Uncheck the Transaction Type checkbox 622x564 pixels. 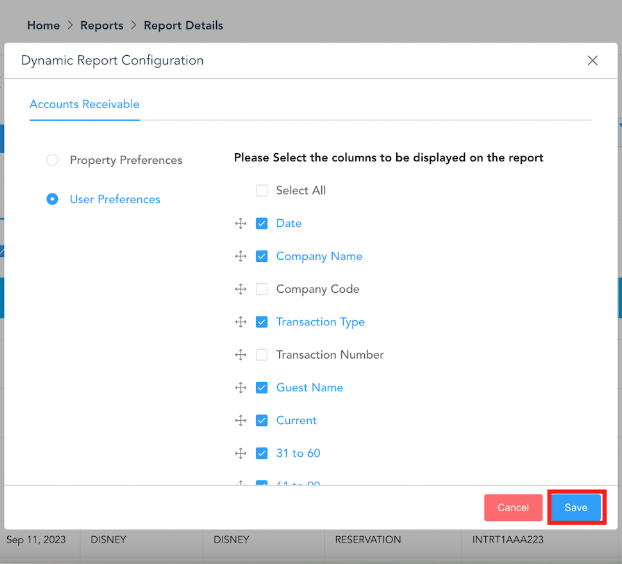262,322
